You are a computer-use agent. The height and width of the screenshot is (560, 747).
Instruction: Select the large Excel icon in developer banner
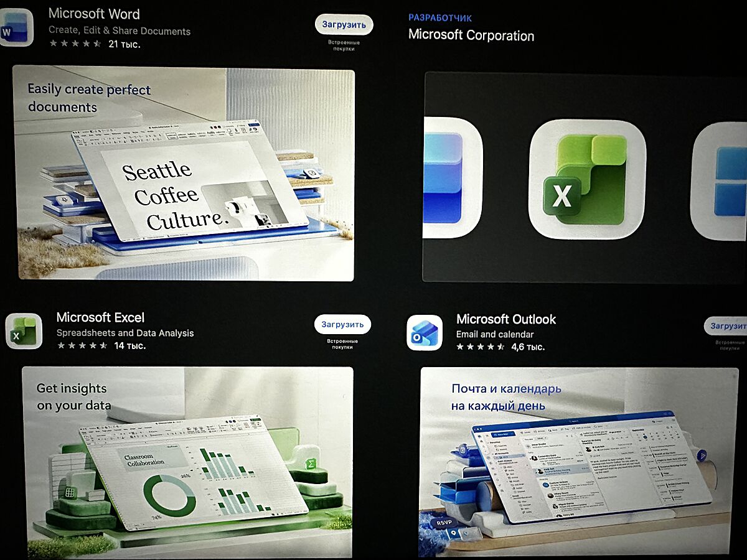coord(587,180)
